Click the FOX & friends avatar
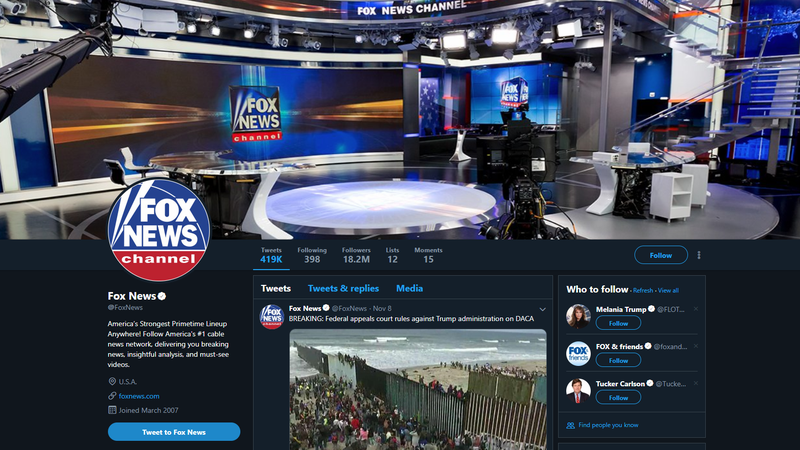The width and height of the screenshot is (800, 450). tap(578, 354)
